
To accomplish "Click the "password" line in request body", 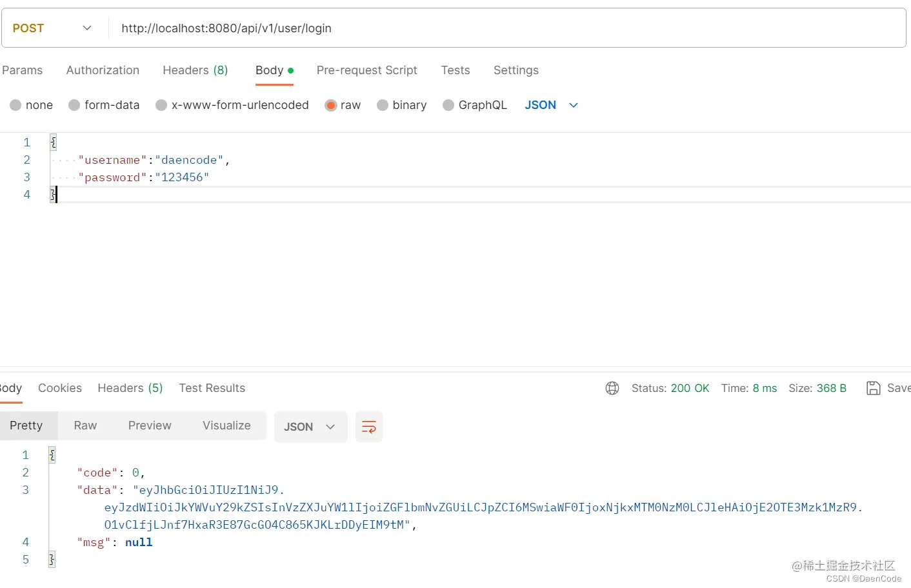I will tap(144, 177).
